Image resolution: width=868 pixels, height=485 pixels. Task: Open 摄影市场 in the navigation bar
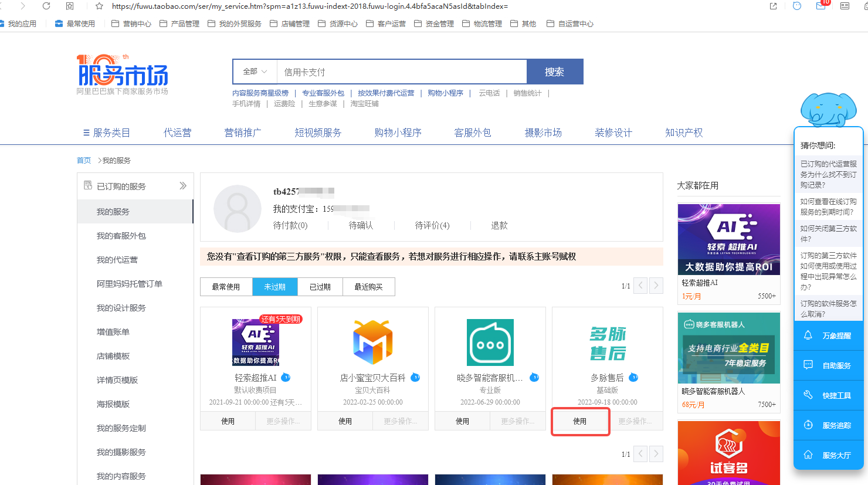point(543,133)
